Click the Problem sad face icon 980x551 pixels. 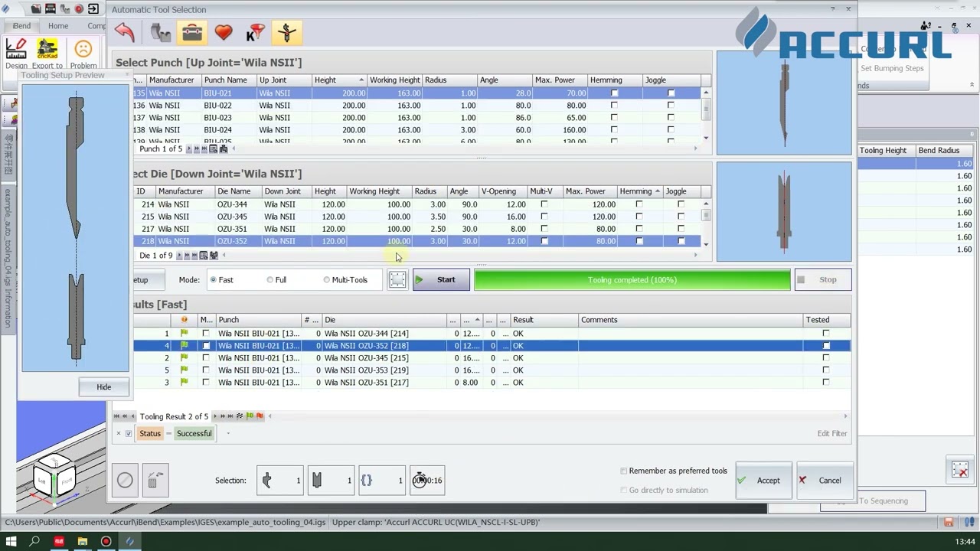coord(83,53)
